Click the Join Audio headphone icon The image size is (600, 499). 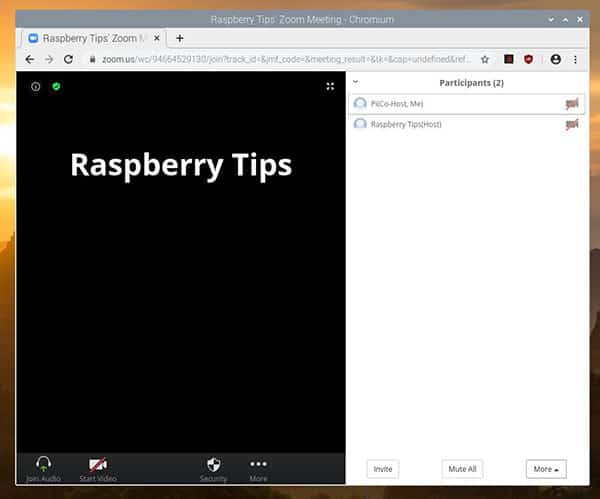tap(43, 464)
